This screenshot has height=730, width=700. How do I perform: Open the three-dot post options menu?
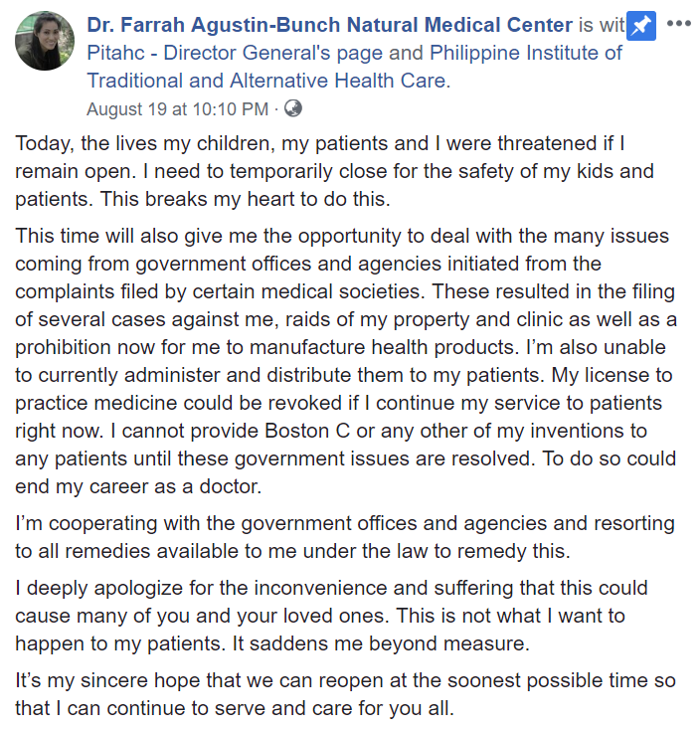click(678, 23)
